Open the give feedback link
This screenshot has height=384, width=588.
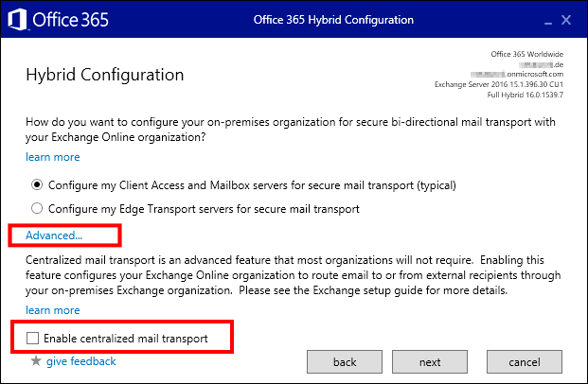coord(81,361)
